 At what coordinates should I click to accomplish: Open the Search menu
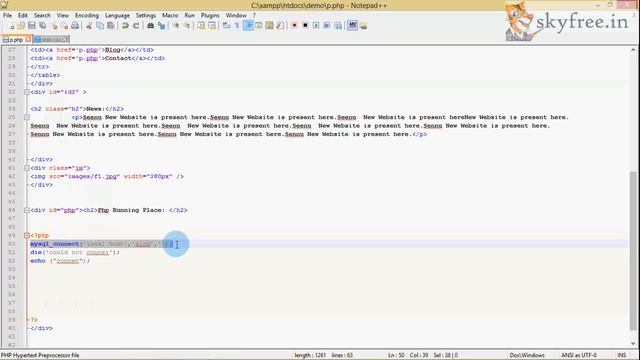[42, 16]
